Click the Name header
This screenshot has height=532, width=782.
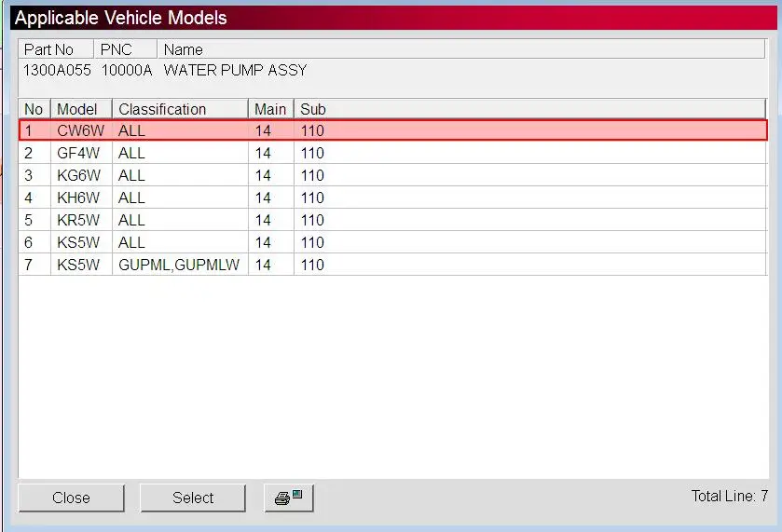460,49
